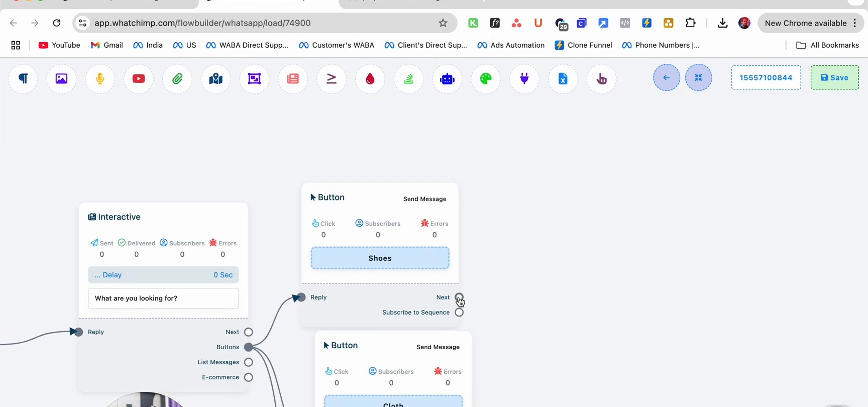Select the E-commerce output socket

tap(249, 377)
